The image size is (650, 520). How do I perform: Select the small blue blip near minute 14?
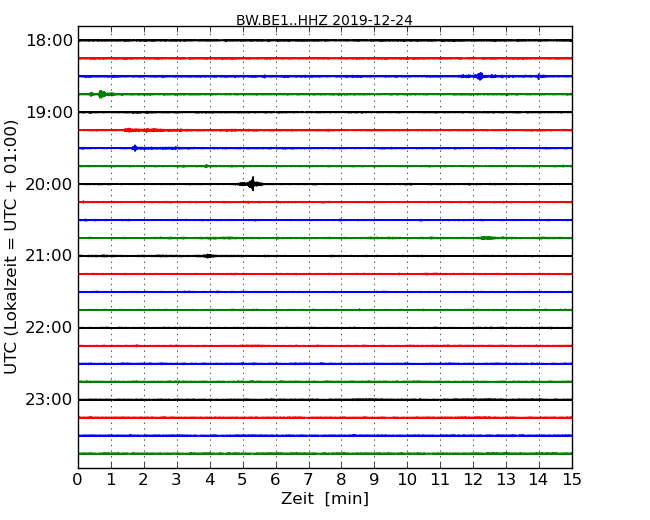coord(538,76)
